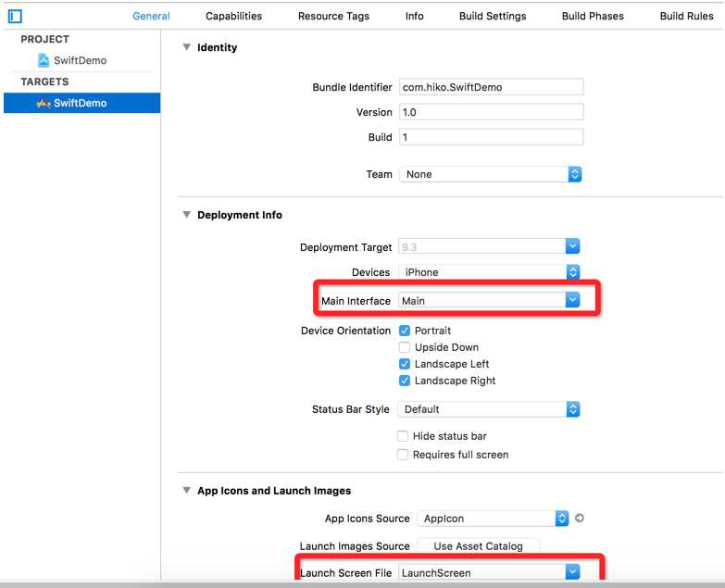Click the Version number field
Screen dimensions: 725x588
(491, 112)
